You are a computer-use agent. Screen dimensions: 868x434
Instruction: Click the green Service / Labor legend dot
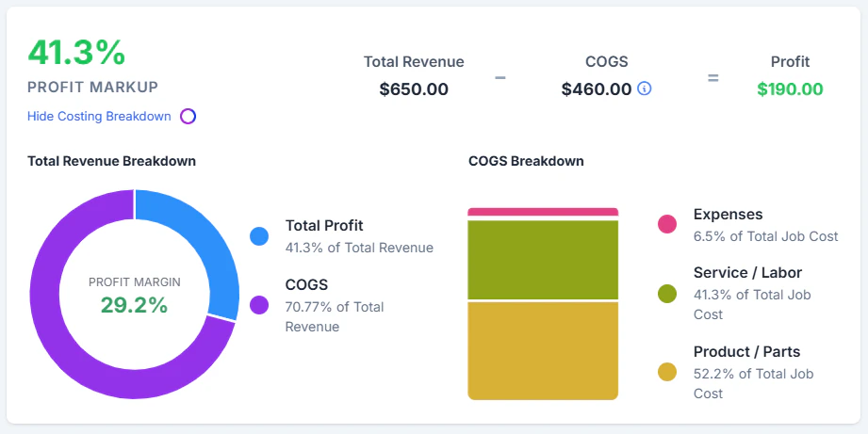(667, 294)
